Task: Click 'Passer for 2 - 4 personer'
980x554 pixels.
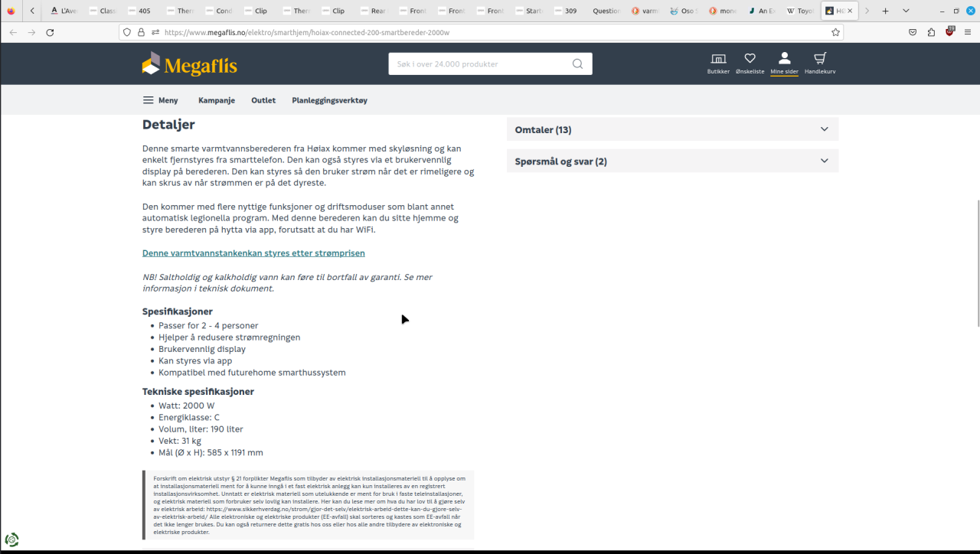Action: 208,326
